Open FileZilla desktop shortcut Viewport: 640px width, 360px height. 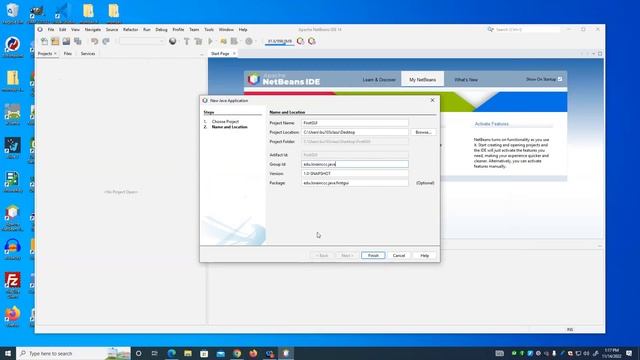(13, 285)
